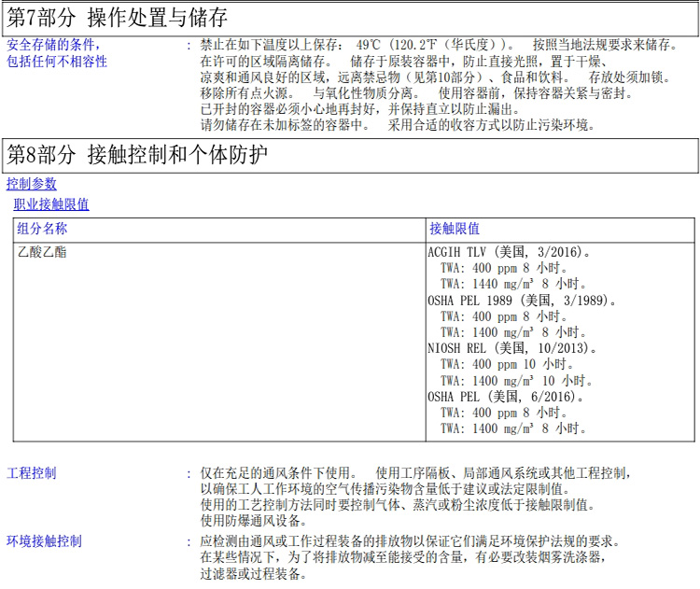Select the 第8部分 接触控制和个体防护 heading
This screenshot has width=700, height=589.
pos(137,155)
